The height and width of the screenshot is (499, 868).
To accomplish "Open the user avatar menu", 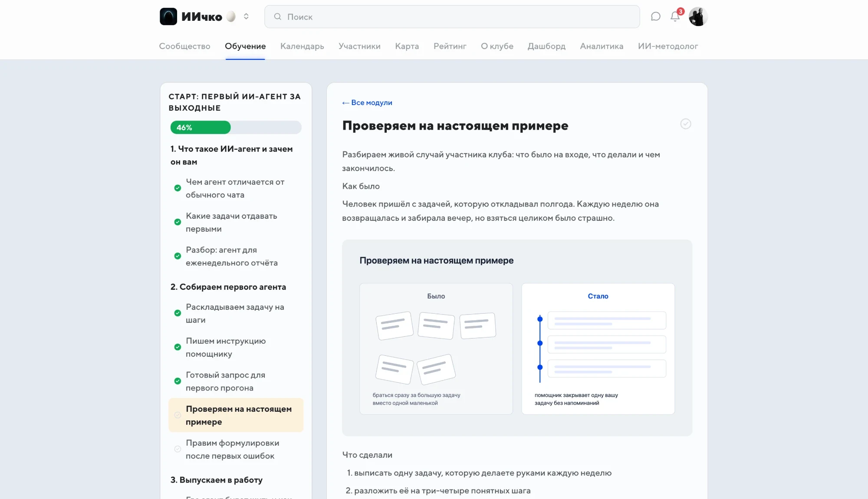I will (698, 16).
